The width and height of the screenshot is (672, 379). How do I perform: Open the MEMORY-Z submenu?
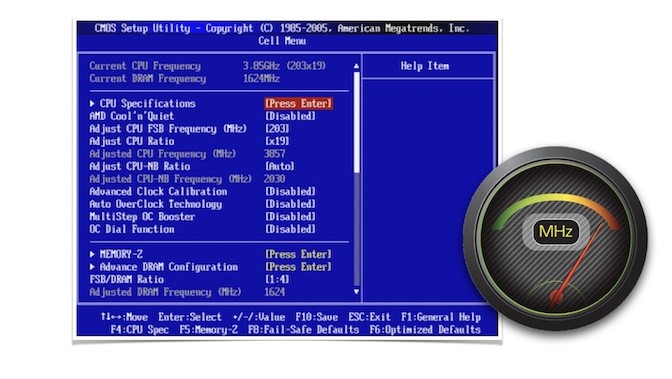[x=121, y=254]
